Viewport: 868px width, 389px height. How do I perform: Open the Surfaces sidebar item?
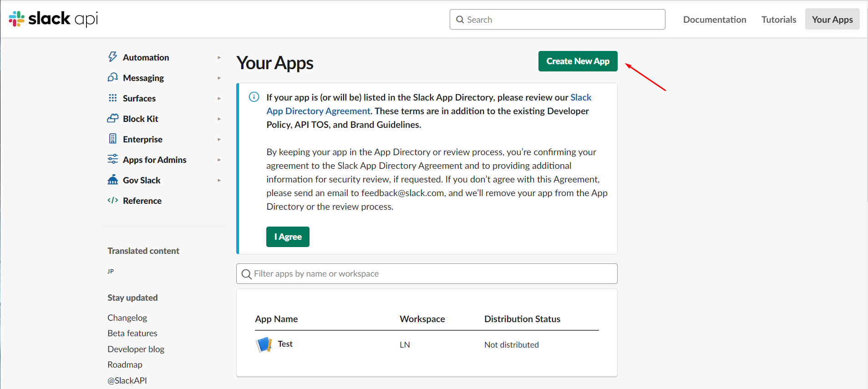point(139,98)
